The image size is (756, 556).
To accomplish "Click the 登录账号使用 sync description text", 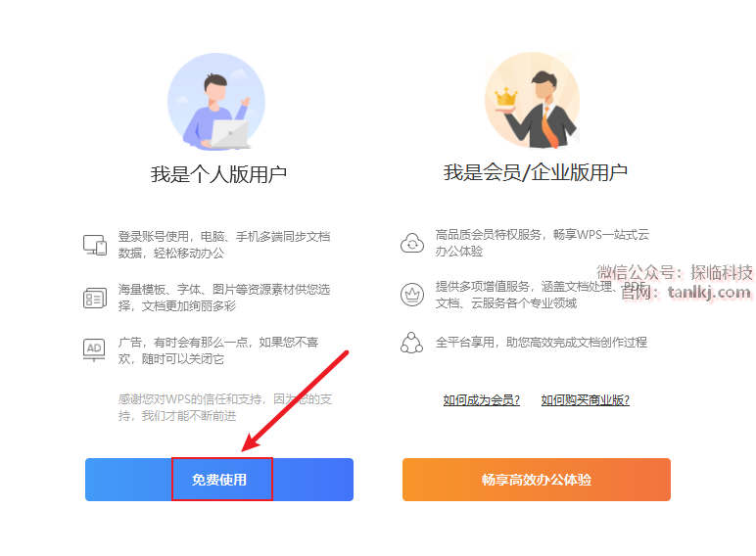I will coord(224,245).
